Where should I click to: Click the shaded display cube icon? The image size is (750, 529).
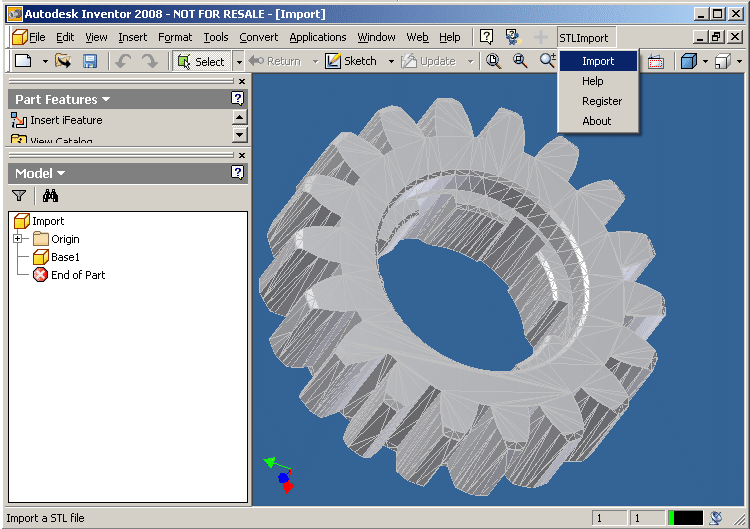688,61
